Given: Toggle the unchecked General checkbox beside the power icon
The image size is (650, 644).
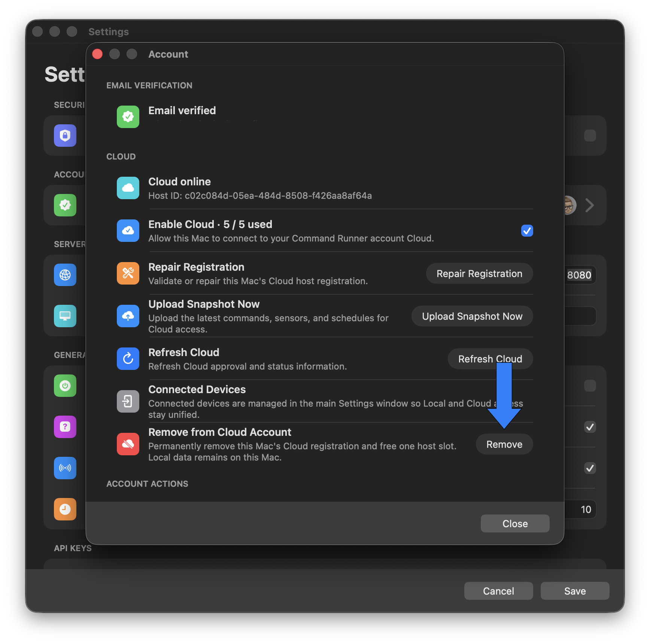Looking at the screenshot, I should coord(590,386).
